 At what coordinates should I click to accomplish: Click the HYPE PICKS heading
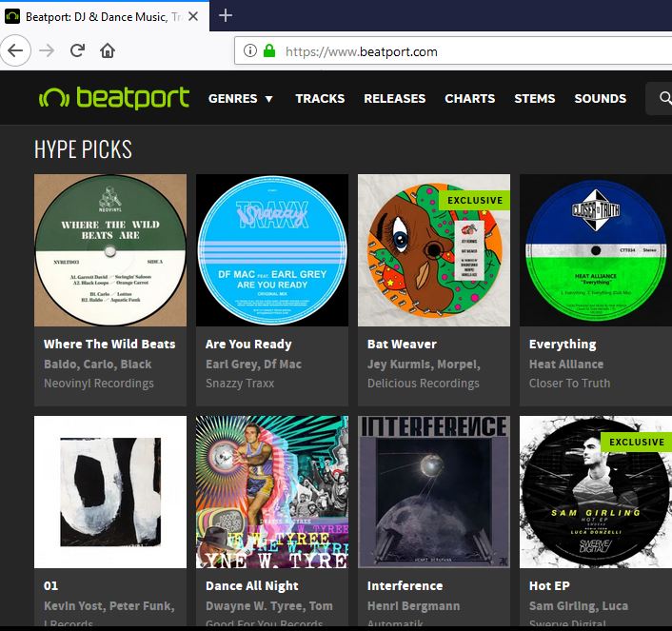click(x=83, y=149)
